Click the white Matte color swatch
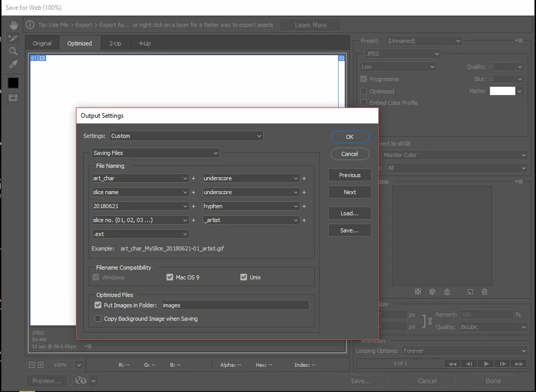 [502, 91]
